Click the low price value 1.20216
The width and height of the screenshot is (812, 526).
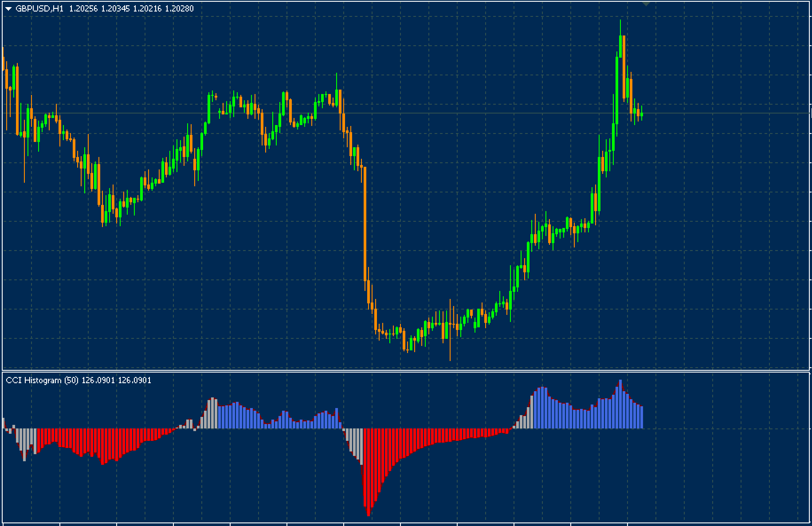point(147,8)
